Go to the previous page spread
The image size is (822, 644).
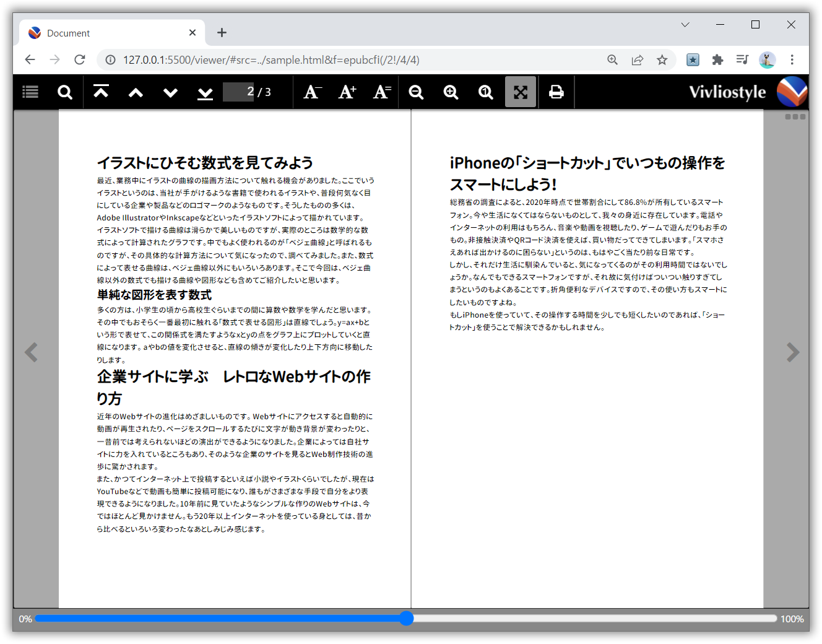click(x=136, y=92)
